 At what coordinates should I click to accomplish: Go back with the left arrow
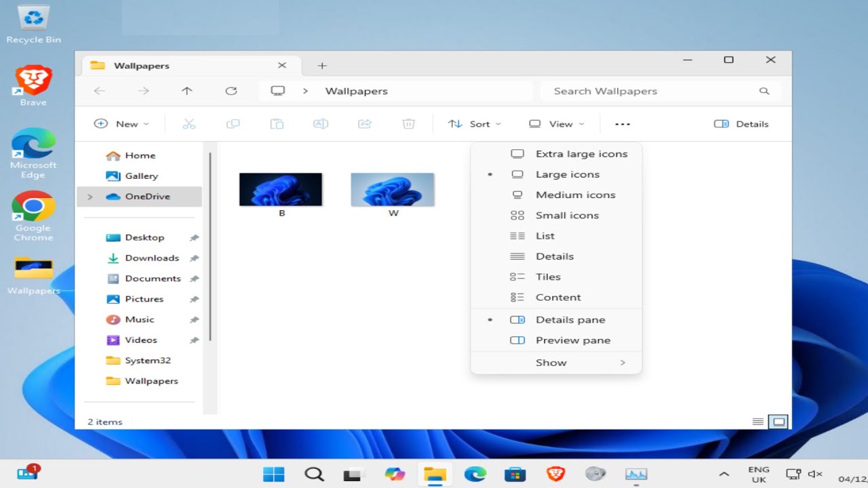coord(100,91)
